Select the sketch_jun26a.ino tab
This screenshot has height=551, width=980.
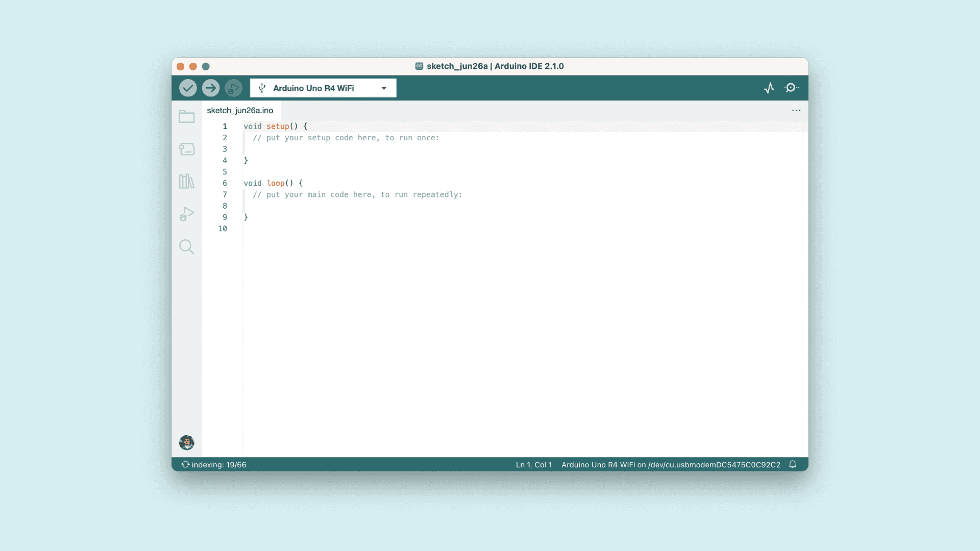[x=240, y=110]
